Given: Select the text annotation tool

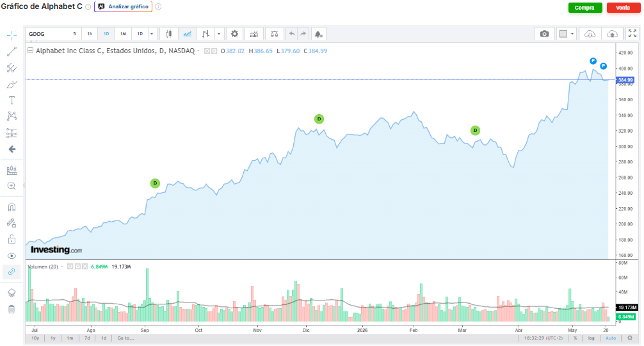Looking at the screenshot, I should click(12, 100).
